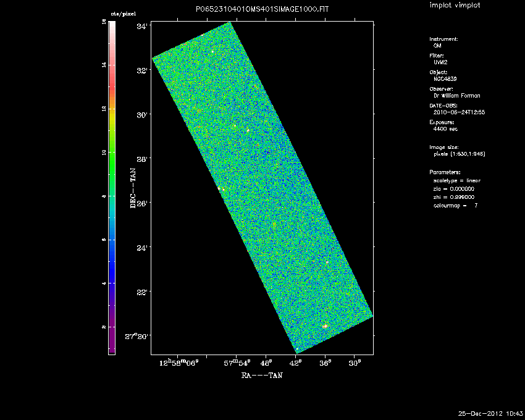Click declination tick label 32'
The width and height of the screenshot is (525, 420).
(x=142, y=70)
